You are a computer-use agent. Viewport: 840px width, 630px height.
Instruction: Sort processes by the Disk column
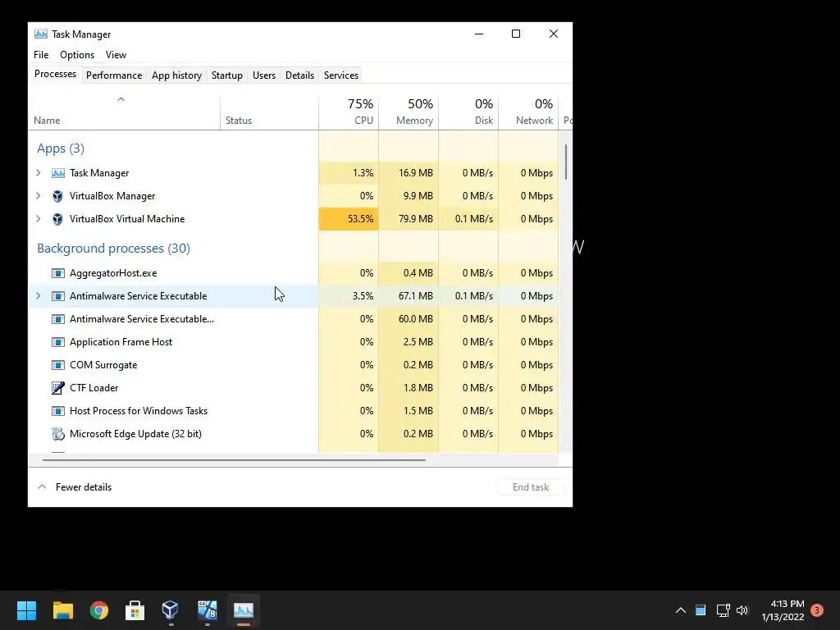coord(468,112)
